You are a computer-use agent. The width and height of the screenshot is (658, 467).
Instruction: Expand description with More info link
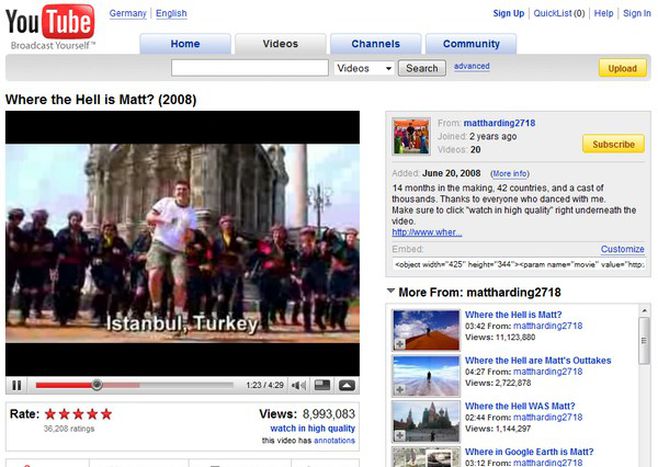click(x=510, y=174)
